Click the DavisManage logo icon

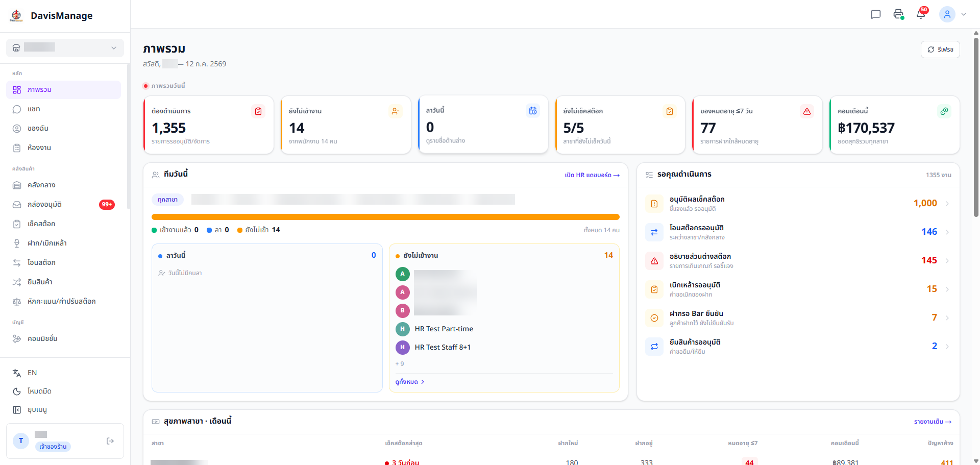[x=16, y=16]
